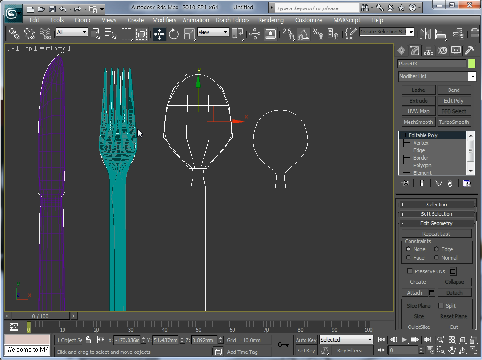Click the Select and Manipulate icon
This screenshot has height=360, width=482.
point(255,34)
